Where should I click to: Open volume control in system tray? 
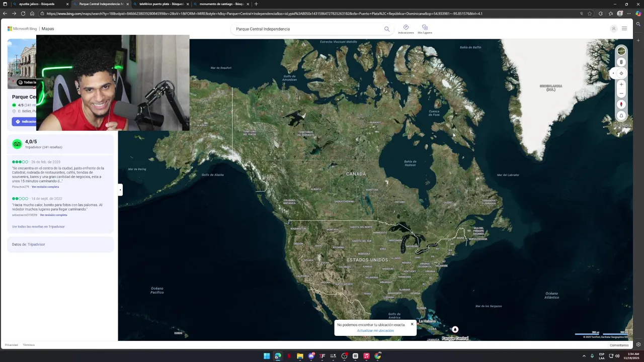click(617, 356)
